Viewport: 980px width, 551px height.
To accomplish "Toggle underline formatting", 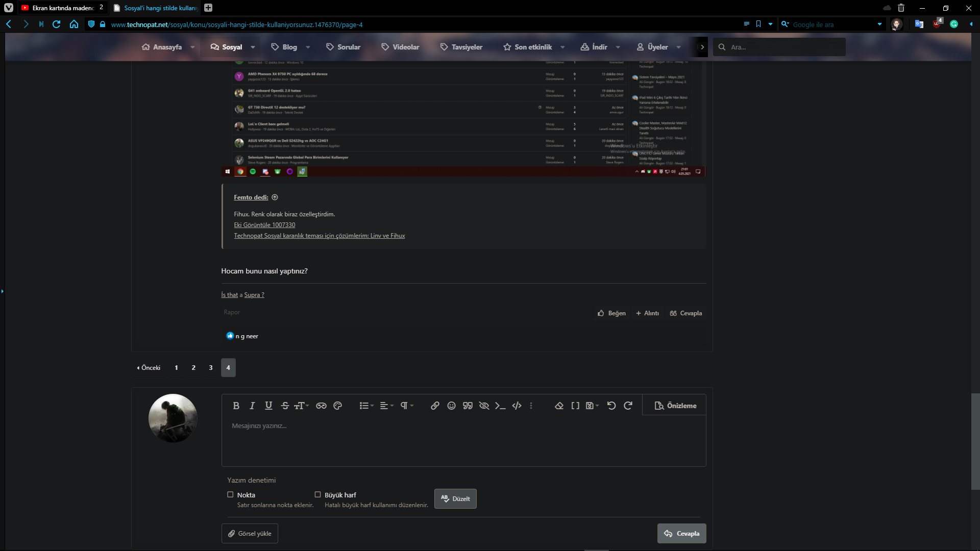I will click(x=268, y=406).
